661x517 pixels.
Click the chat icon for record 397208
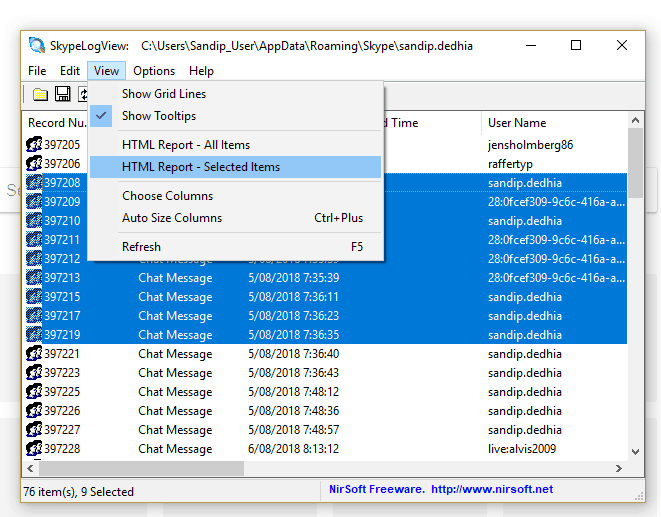click(x=34, y=183)
